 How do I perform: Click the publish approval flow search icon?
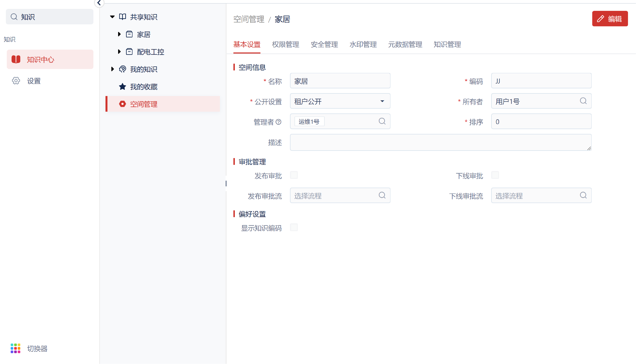coord(382,195)
